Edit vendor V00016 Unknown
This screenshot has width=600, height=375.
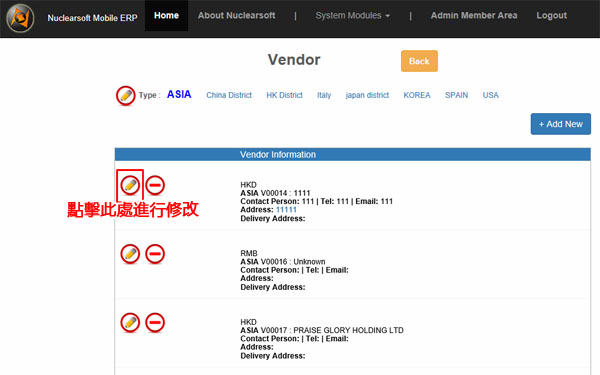coord(130,254)
